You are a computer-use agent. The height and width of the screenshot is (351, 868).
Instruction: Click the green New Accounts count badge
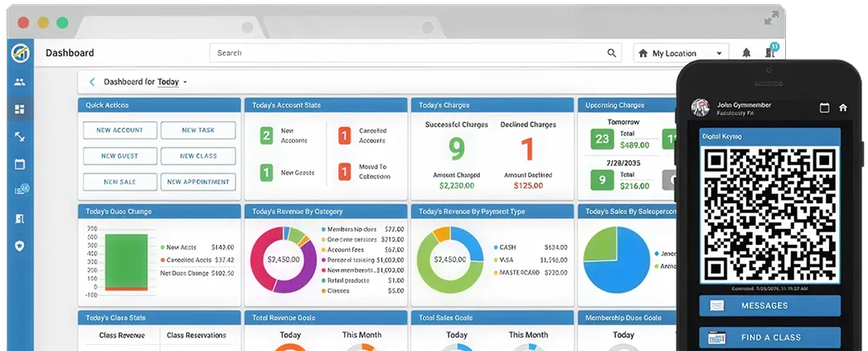tap(266, 135)
